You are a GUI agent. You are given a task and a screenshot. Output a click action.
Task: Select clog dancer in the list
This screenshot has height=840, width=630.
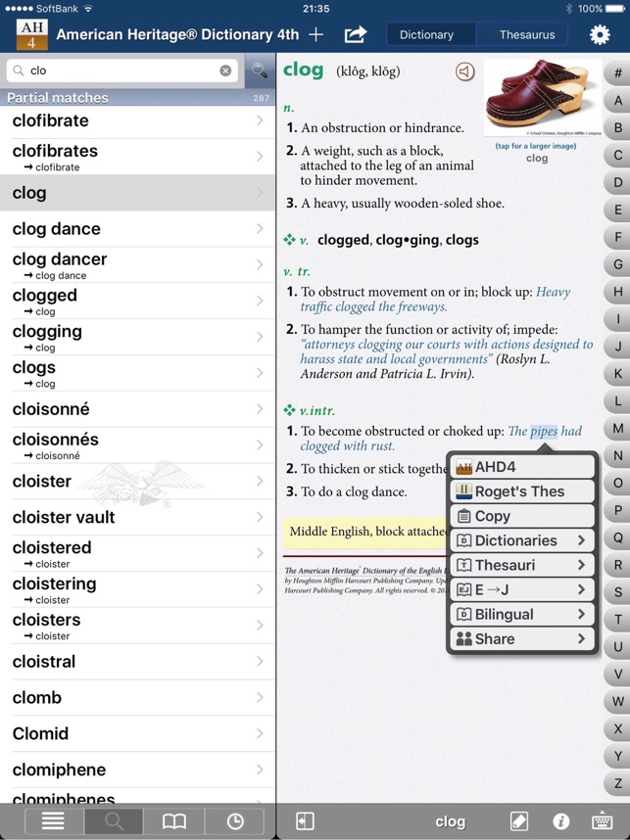[x=137, y=265]
